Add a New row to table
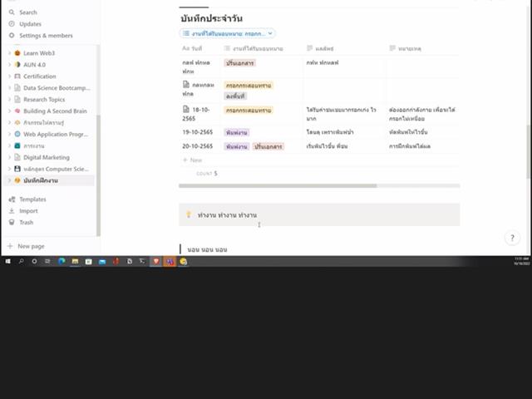 point(193,160)
